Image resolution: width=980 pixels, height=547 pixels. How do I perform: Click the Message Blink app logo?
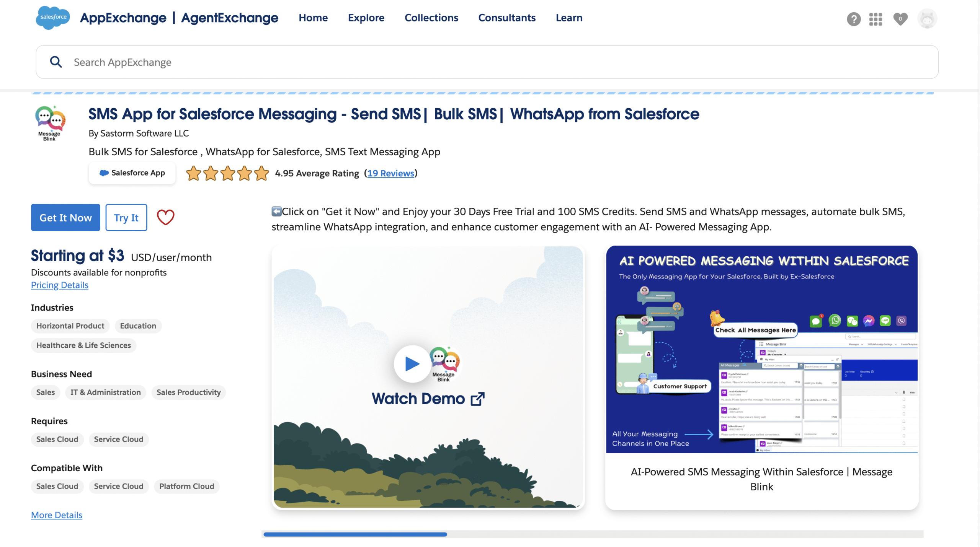coord(50,123)
